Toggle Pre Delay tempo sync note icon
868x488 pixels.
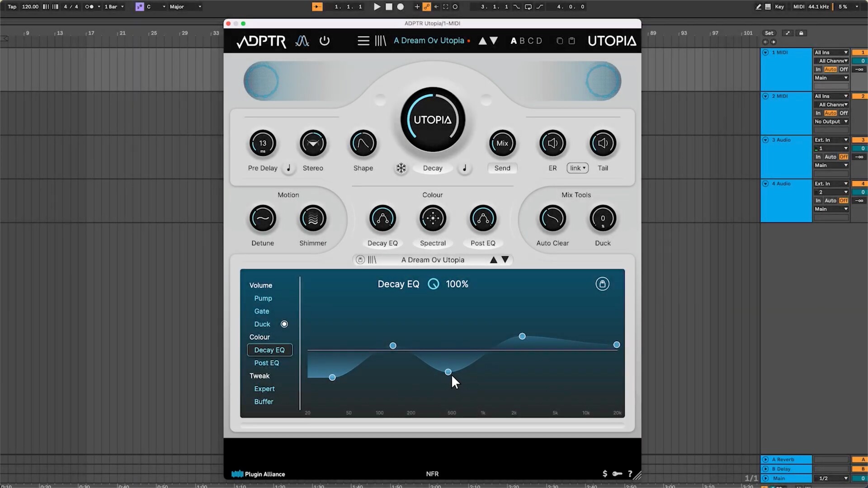pos(288,168)
